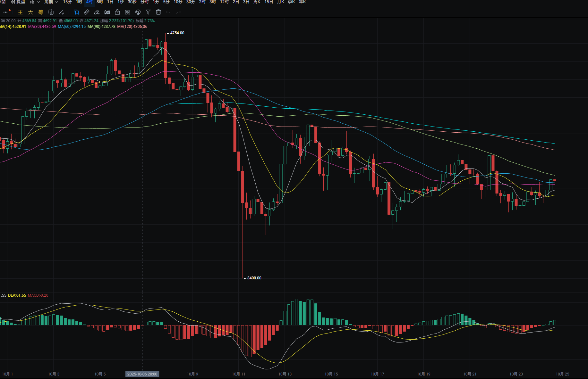The image size is (588, 379).
Task: Click the 3400.00 low price label
Action: pos(254,278)
